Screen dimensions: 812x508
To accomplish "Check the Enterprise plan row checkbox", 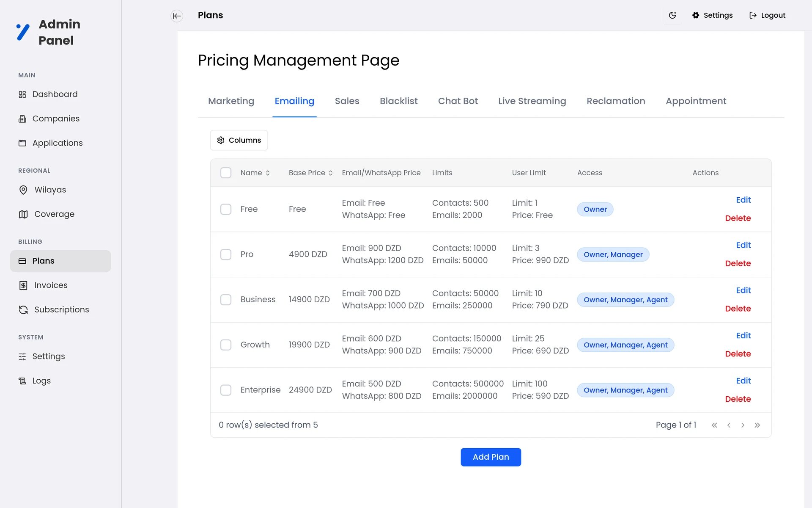I will (226, 390).
